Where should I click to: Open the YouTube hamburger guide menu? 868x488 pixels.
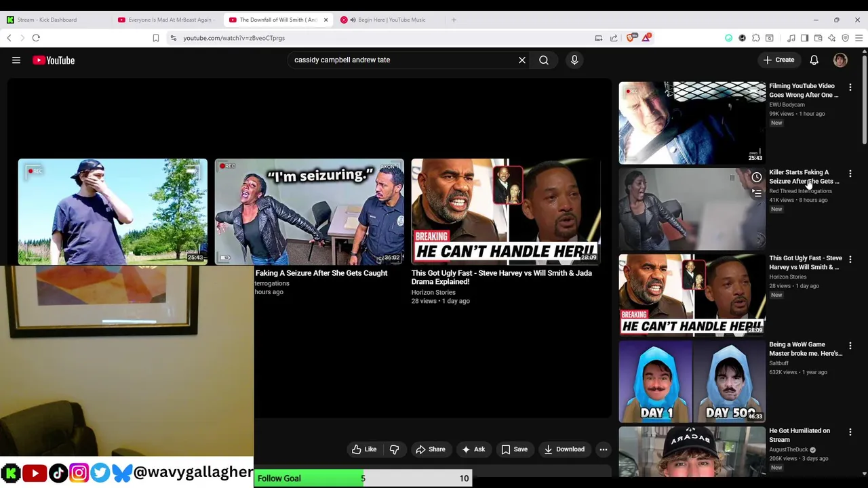tap(16, 60)
